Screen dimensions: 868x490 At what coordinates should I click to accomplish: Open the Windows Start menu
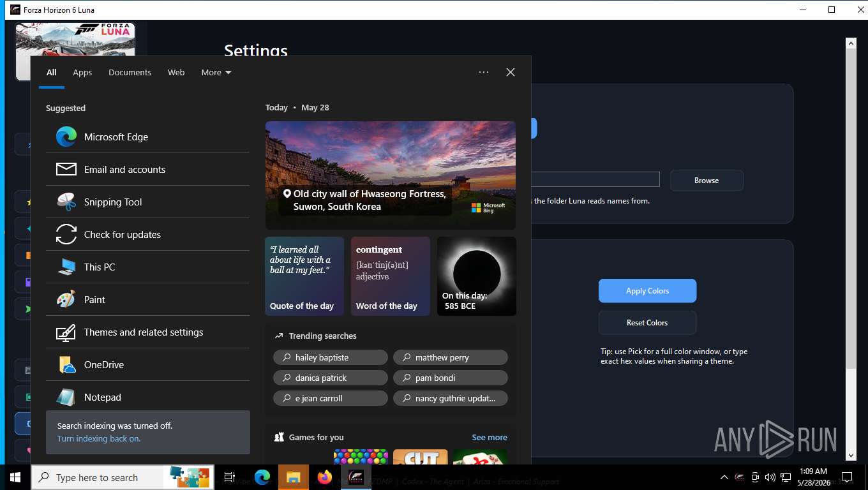[15, 477]
